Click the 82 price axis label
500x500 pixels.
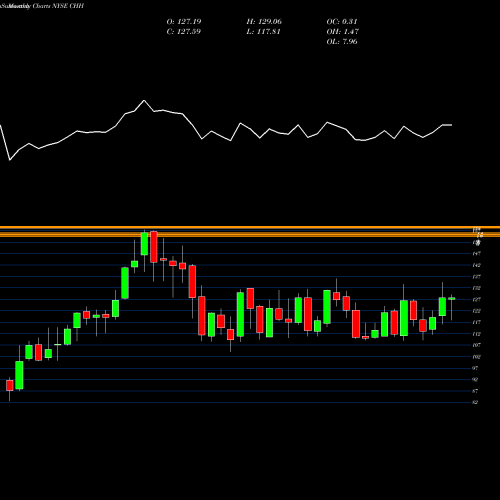(x=475, y=402)
